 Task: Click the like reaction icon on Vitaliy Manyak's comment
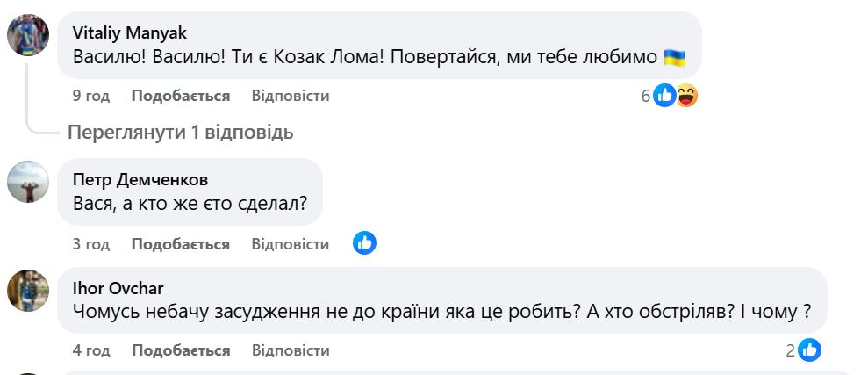point(664,96)
